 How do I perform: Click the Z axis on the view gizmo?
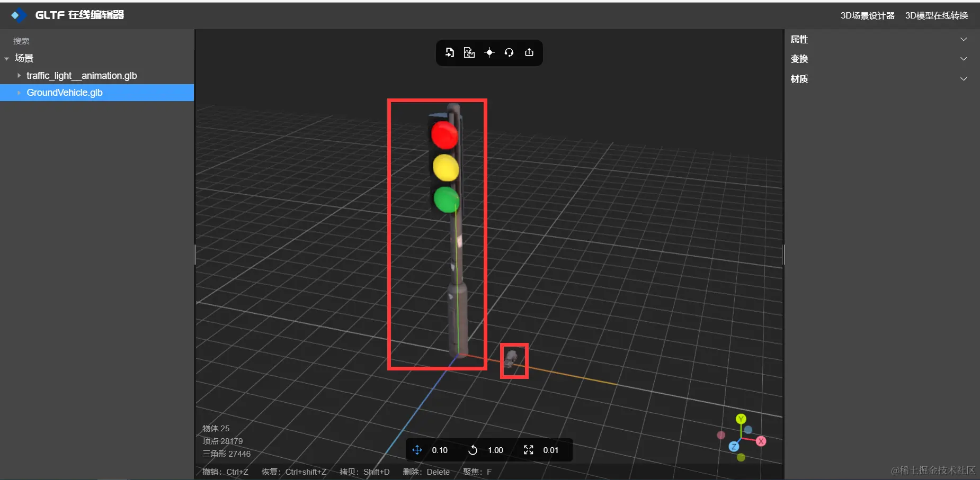(x=734, y=447)
